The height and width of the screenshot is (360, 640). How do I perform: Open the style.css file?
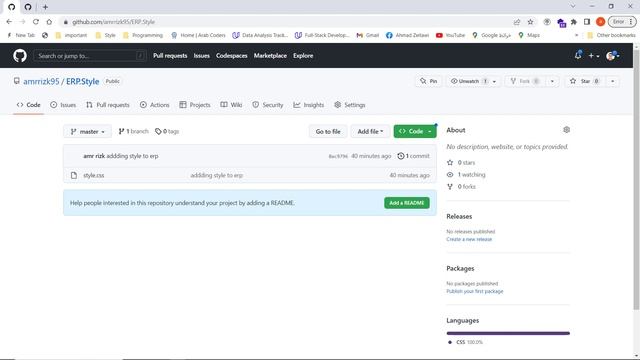[x=93, y=175]
